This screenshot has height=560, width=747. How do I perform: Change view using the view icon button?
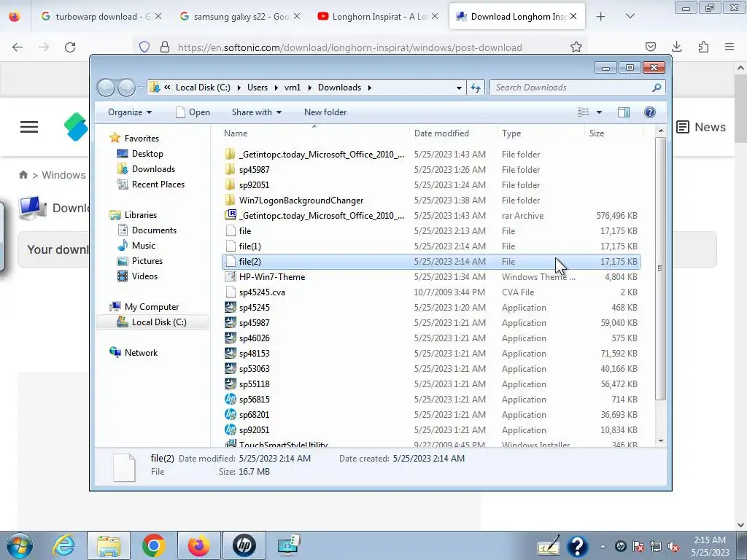[x=584, y=112]
